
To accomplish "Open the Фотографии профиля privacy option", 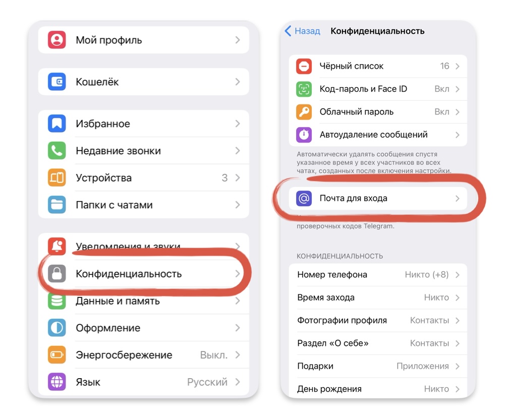I will coord(378,321).
